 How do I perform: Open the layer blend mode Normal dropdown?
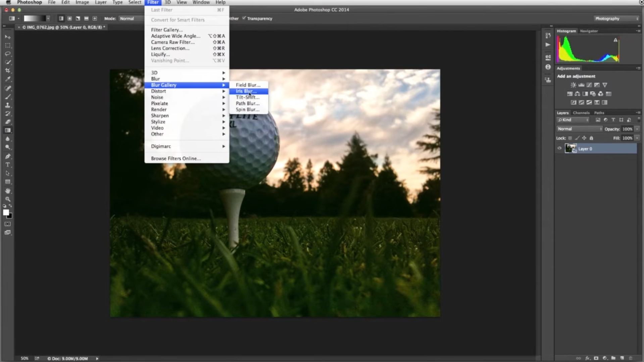click(579, 129)
